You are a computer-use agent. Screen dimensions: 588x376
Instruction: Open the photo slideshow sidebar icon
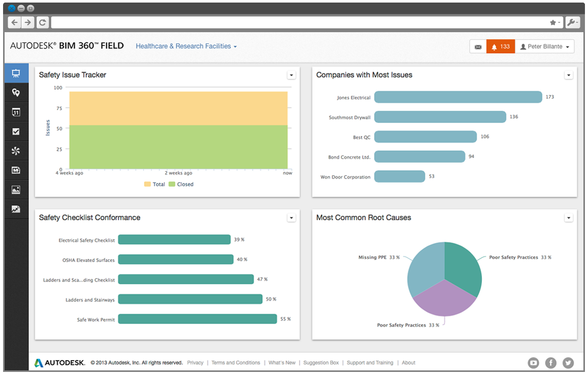[x=16, y=170]
